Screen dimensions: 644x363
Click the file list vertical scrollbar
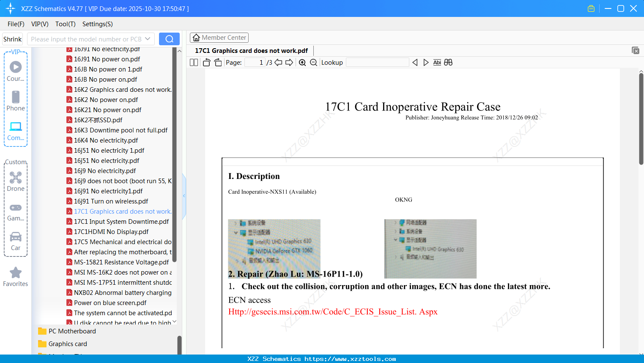click(x=174, y=154)
